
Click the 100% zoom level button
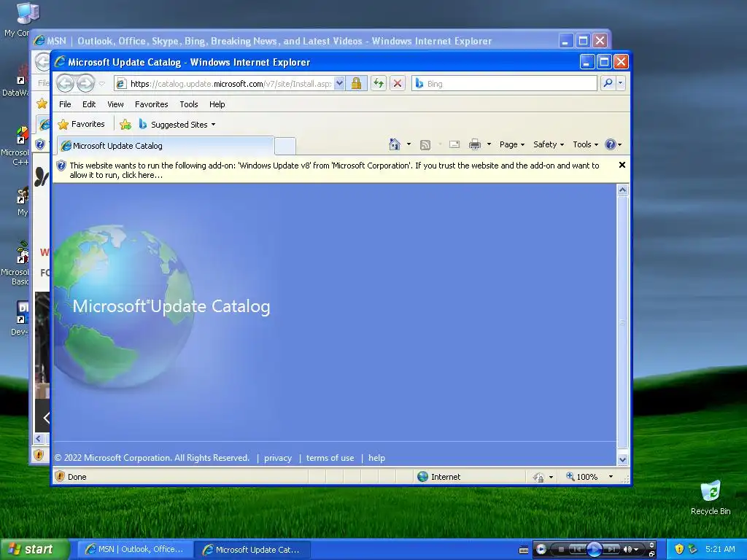(581, 477)
